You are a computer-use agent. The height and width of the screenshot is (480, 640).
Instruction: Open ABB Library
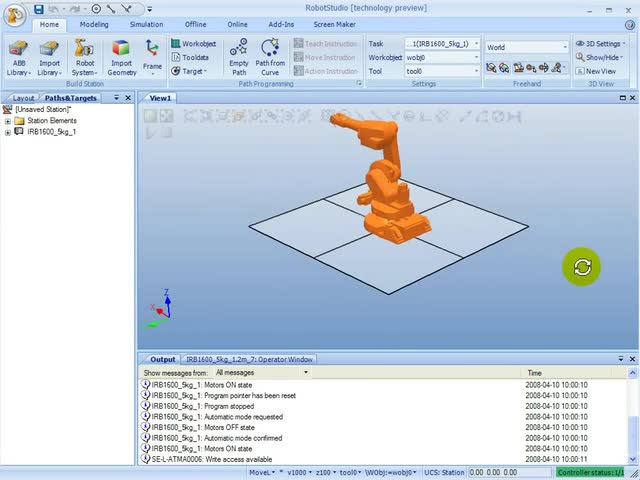coord(18,58)
